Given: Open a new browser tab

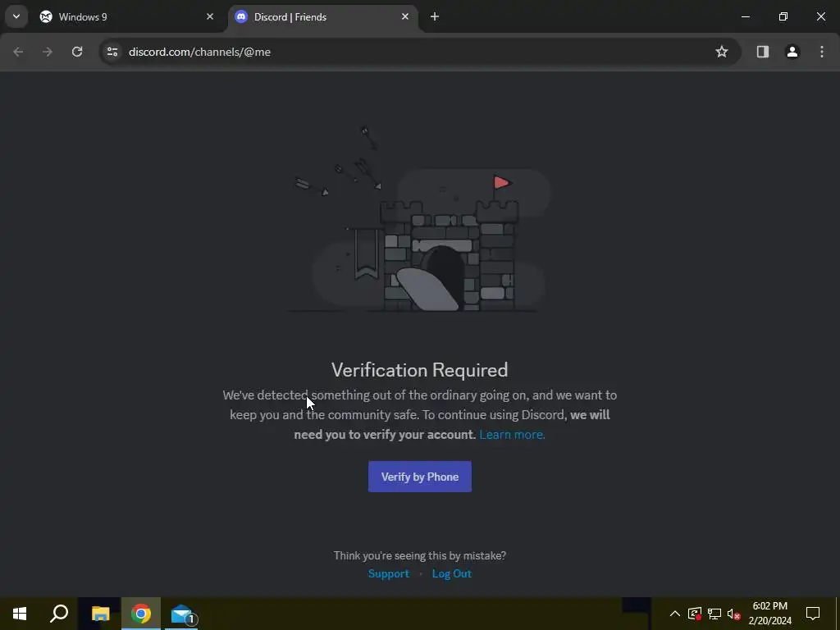Looking at the screenshot, I should coord(435,16).
